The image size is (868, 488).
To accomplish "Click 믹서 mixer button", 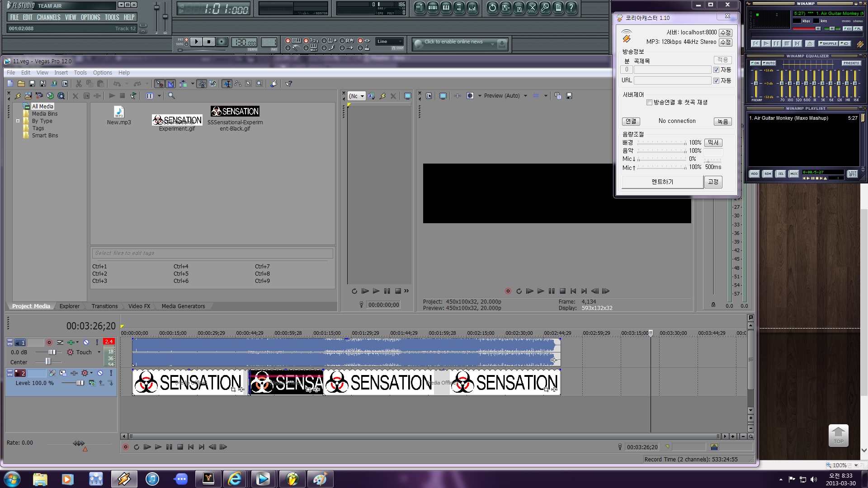I will point(713,143).
